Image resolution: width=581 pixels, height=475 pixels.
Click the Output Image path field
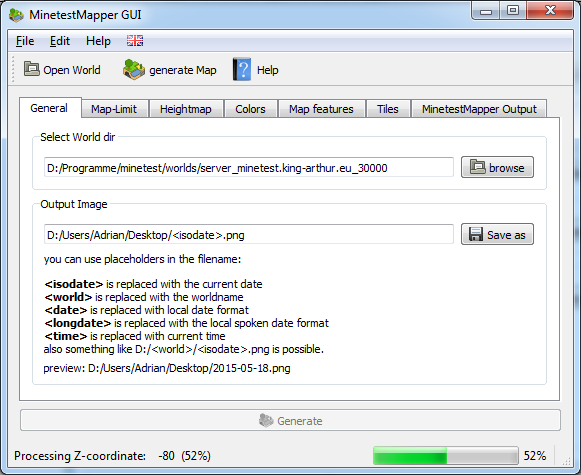click(249, 235)
